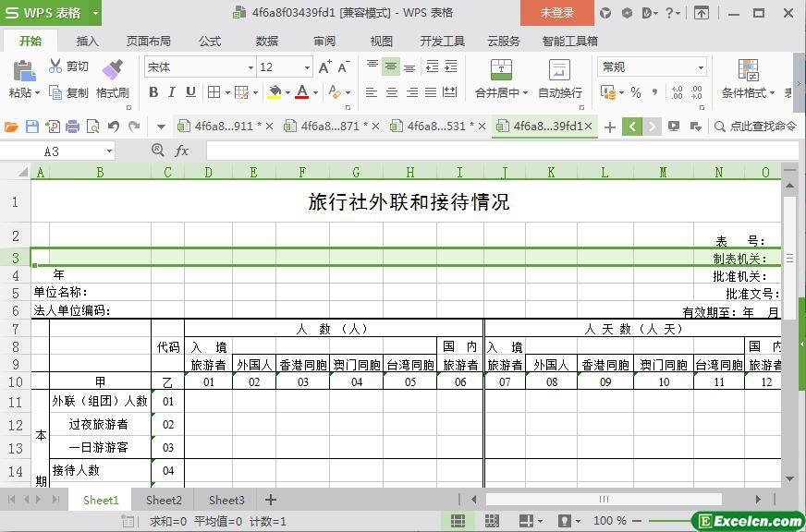Image resolution: width=806 pixels, height=532 pixels.
Task: Toggle Bold formatting
Action: pos(153,92)
